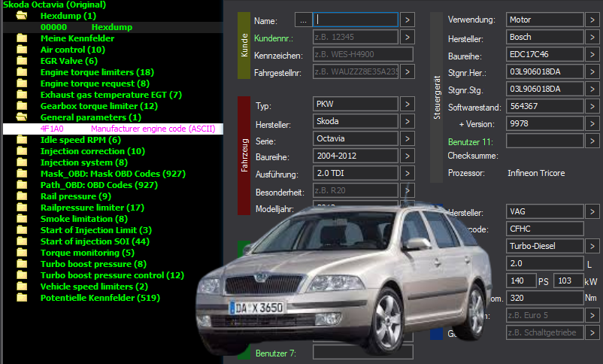Open the arrow beside Verwendung Motor
The width and height of the screenshot is (603, 364).
coord(592,20)
